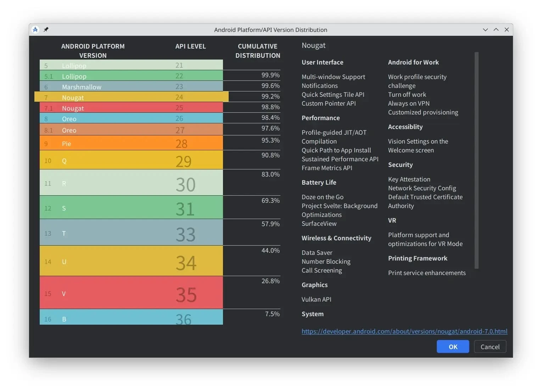Select the Nougat 7.1 API 25 row
The height and width of the screenshot is (392, 542).
(131, 108)
